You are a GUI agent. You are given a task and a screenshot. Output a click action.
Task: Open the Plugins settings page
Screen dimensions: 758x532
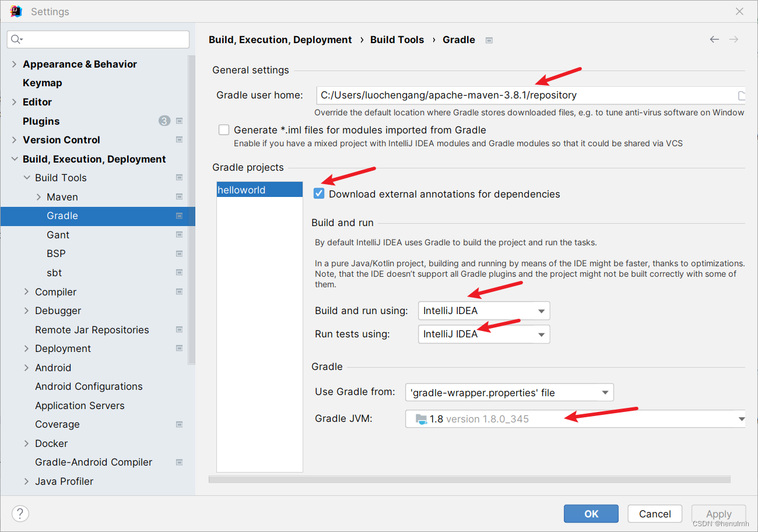point(41,121)
